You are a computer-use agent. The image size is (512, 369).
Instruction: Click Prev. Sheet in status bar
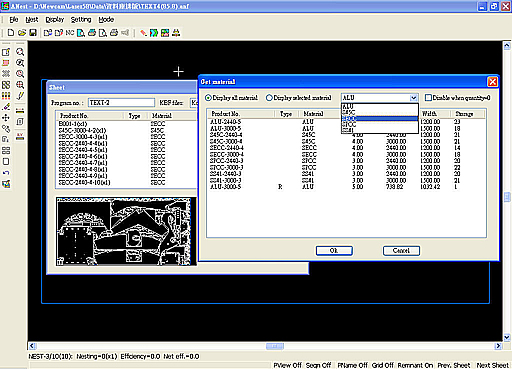tap(454, 365)
